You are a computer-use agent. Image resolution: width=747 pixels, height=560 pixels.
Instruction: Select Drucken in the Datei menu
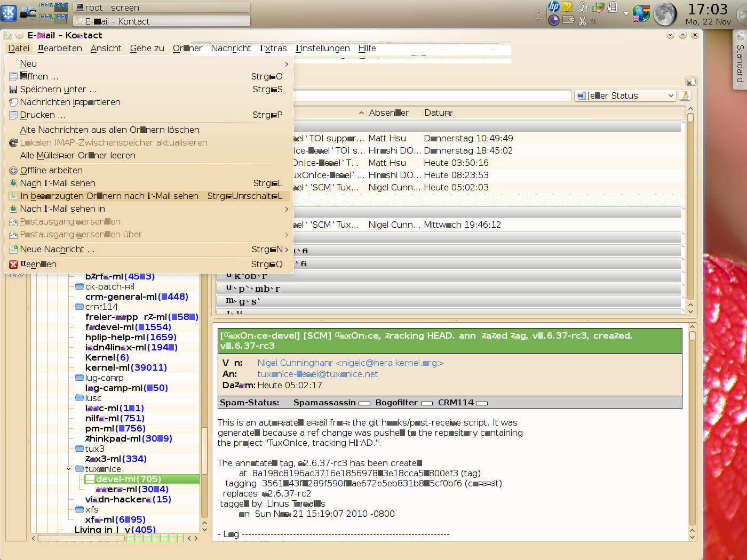tap(43, 115)
